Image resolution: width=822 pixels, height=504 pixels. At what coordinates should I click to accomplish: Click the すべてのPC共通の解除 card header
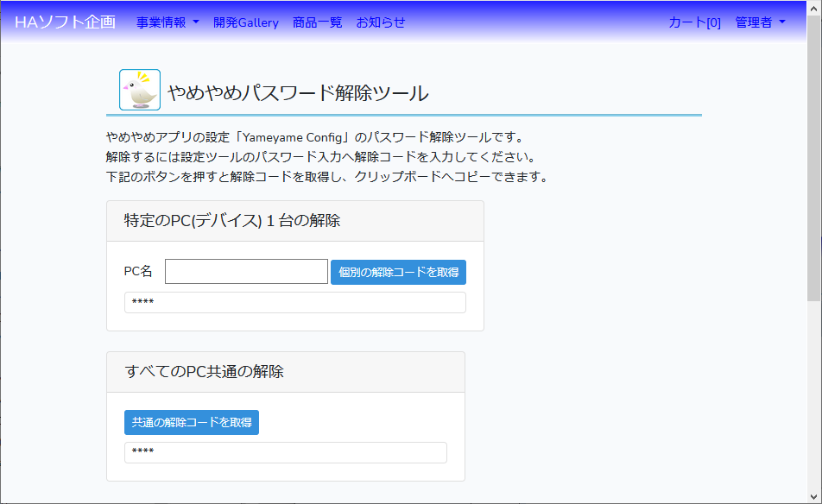coord(286,371)
